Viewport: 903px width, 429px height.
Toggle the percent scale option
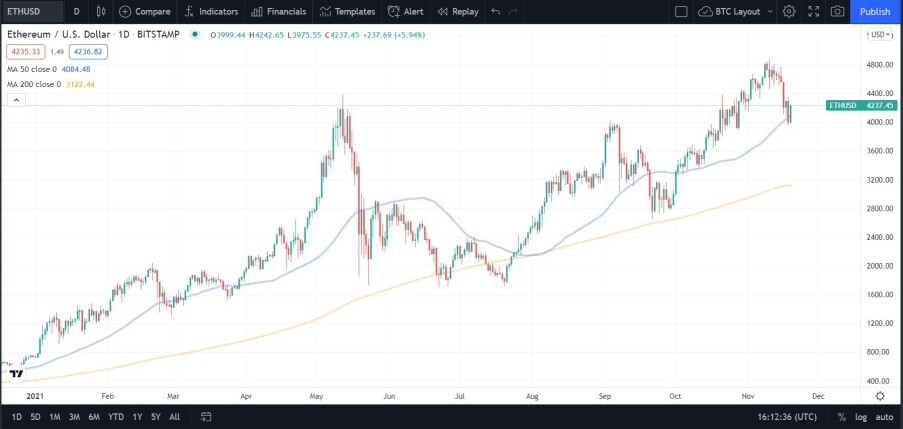[x=841, y=417]
